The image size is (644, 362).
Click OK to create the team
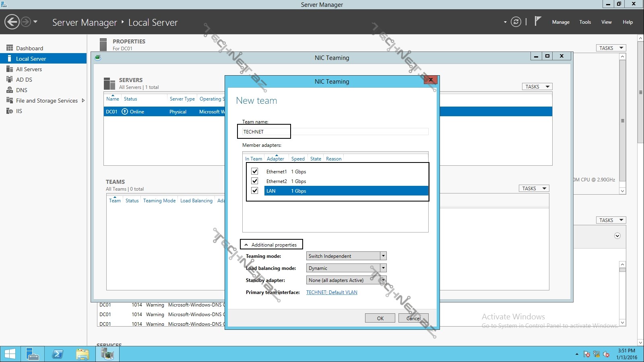click(380, 318)
